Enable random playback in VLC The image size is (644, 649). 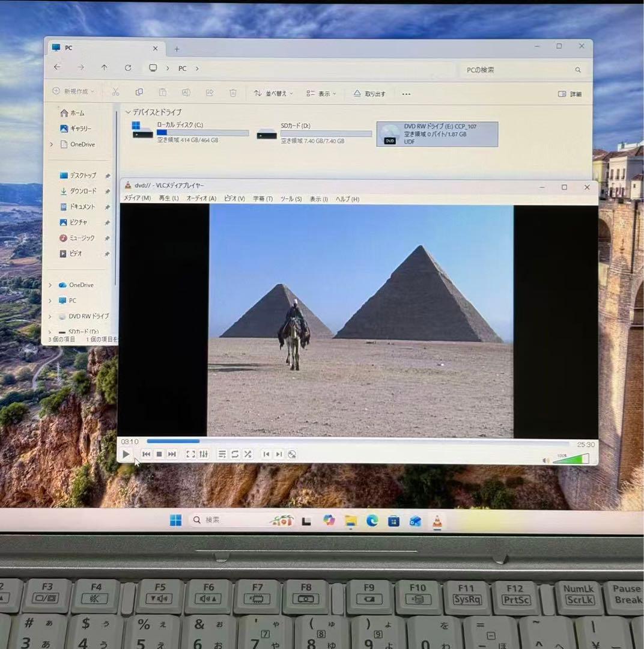[248, 454]
